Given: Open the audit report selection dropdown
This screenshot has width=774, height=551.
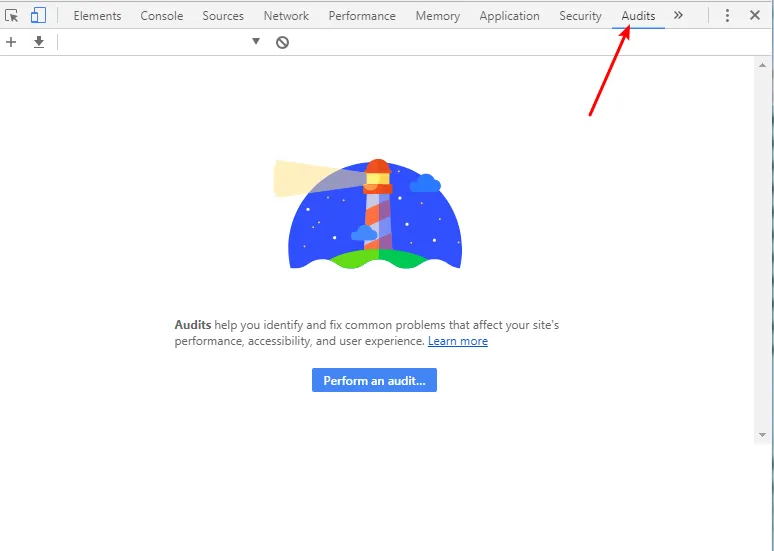Looking at the screenshot, I should (160, 42).
